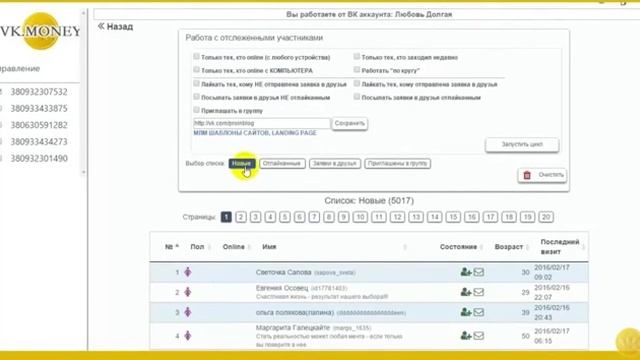The image size is (640, 360).
Task: Click message envelope icon for Евгения Осовец
Action: pos(479,292)
